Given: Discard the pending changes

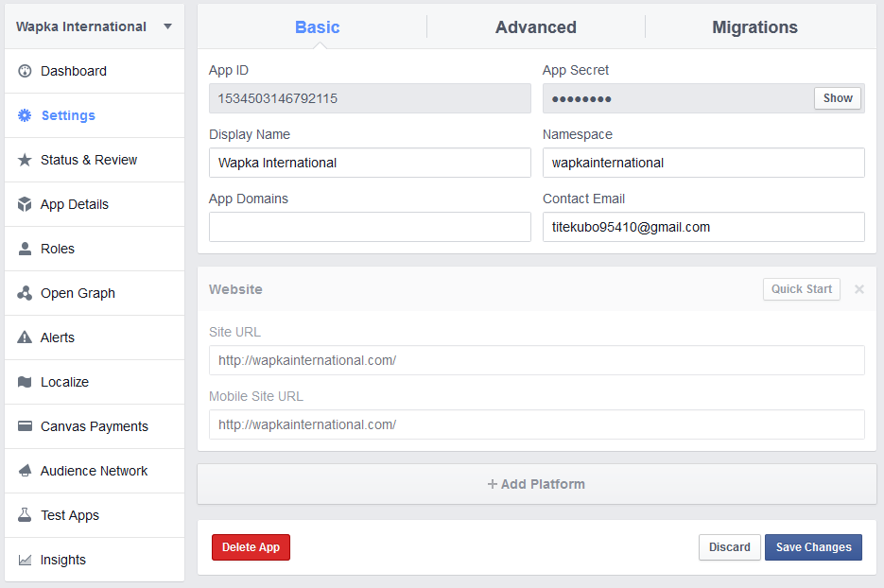Looking at the screenshot, I should 729,547.
